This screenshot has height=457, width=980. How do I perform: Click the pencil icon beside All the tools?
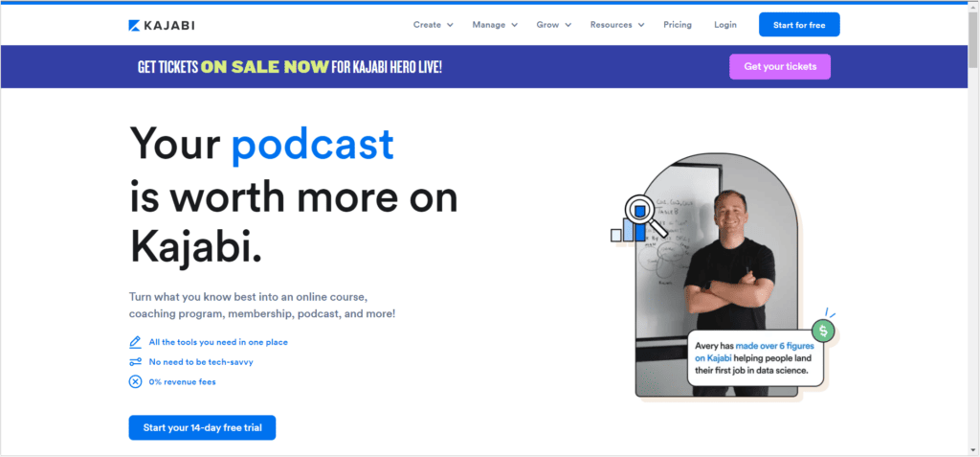[135, 342]
